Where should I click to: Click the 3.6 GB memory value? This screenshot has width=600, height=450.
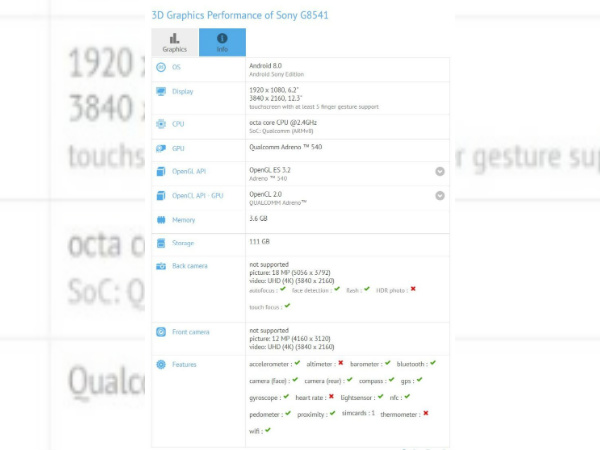coord(258,218)
